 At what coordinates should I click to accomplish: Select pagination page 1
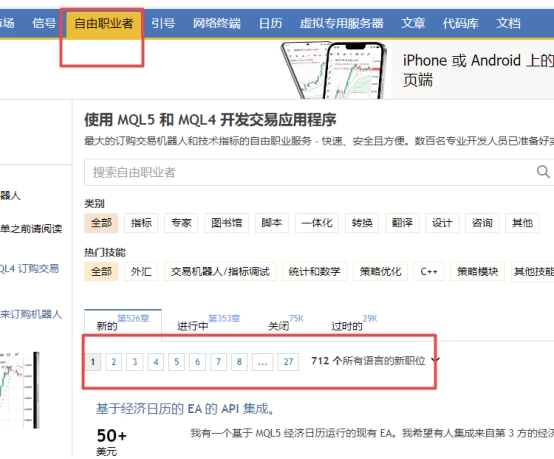(x=93, y=362)
